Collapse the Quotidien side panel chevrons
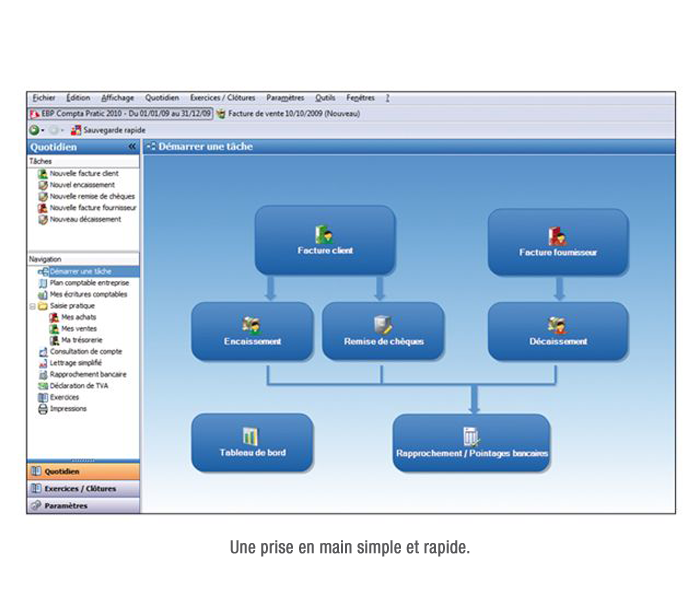This screenshot has height=600, width=700. (x=132, y=147)
